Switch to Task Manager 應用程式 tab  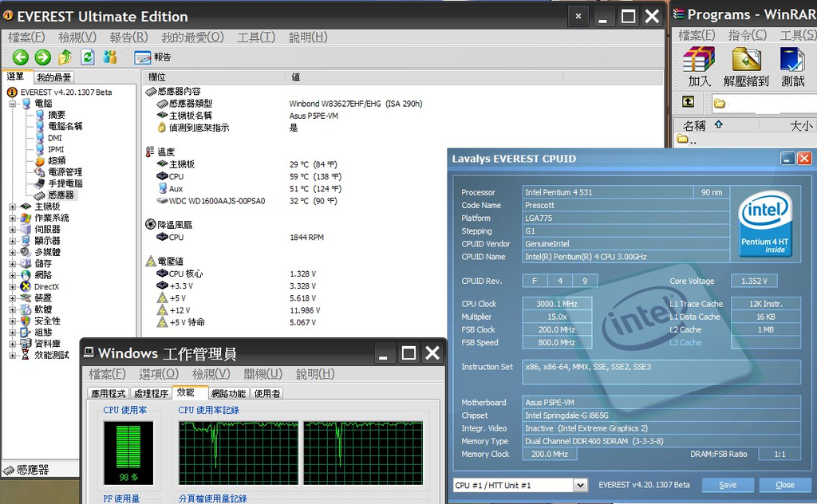(108, 394)
